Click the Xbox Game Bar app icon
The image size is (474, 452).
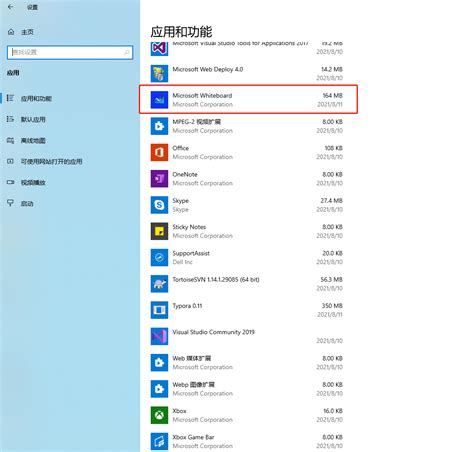click(159, 441)
